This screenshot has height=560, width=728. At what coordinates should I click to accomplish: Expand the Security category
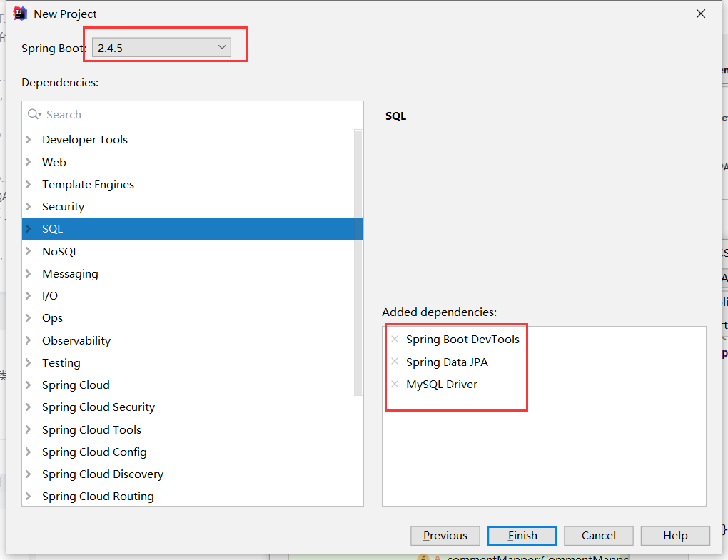point(29,206)
